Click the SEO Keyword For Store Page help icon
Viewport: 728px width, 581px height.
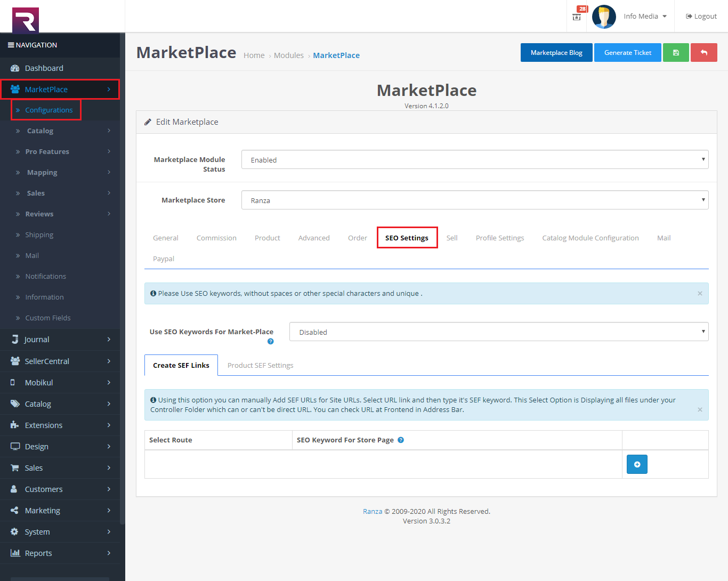pyautogui.click(x=401, y=440)
